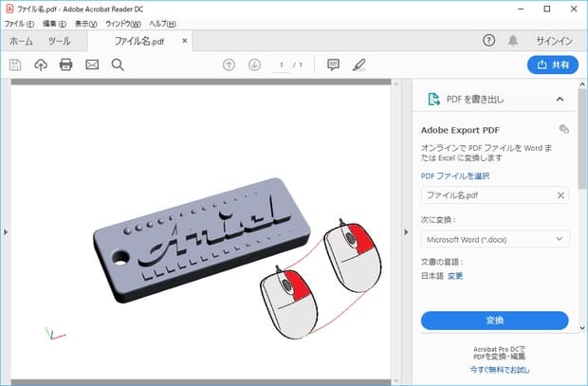Click サインイン to sign in
The width and height of the screenshot is (588, 386).
(554, 41)
